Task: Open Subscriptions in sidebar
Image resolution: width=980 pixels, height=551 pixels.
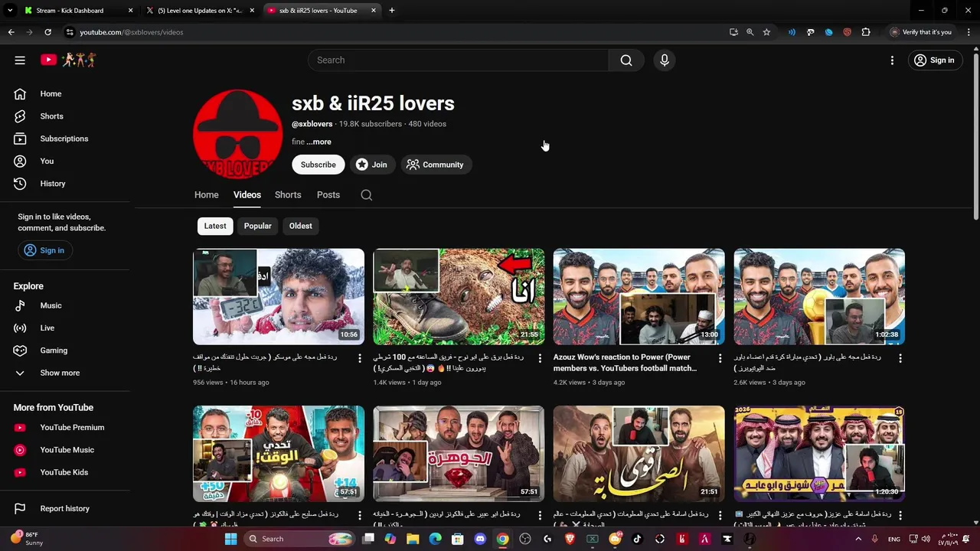Action: 65,139
